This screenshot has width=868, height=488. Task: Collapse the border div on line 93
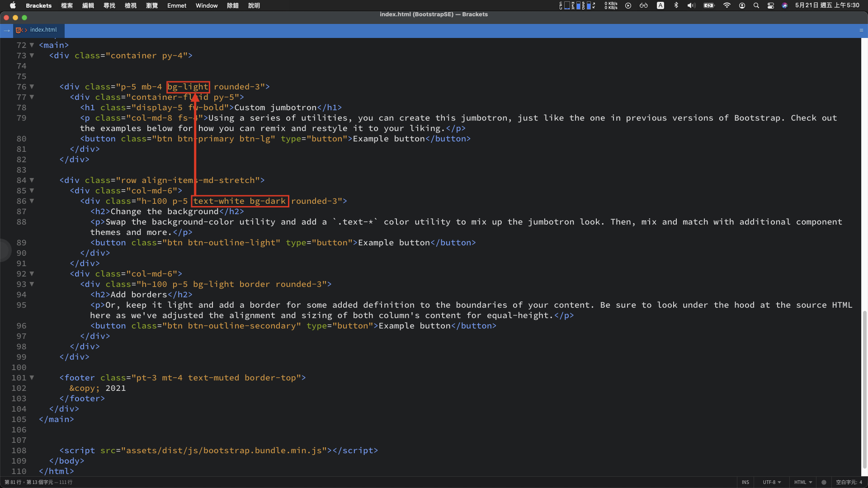click(x=32, y=284)
